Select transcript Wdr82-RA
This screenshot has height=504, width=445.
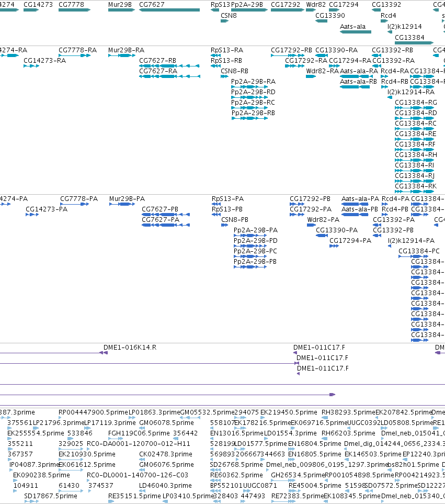click(322, 71)
